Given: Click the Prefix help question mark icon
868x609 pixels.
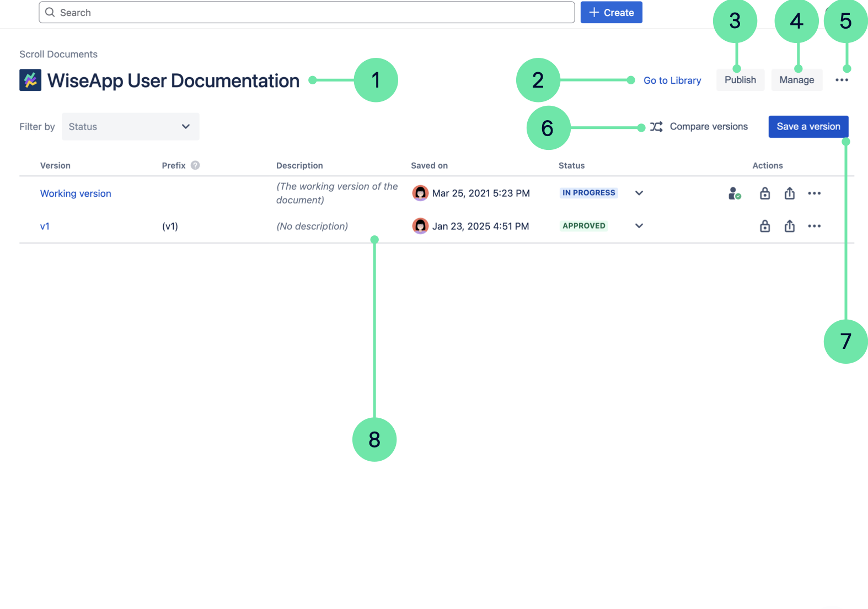Looking at the screenshot, I should [x=195, y=165].
